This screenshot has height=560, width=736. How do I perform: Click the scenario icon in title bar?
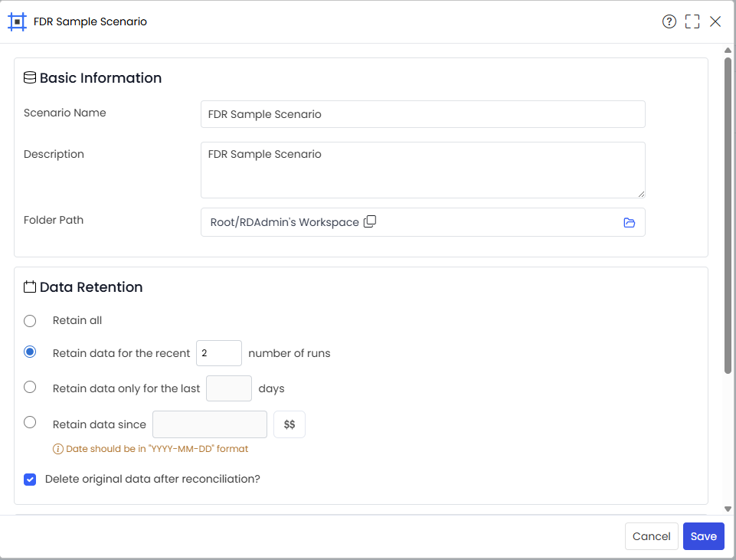[18, 22]
